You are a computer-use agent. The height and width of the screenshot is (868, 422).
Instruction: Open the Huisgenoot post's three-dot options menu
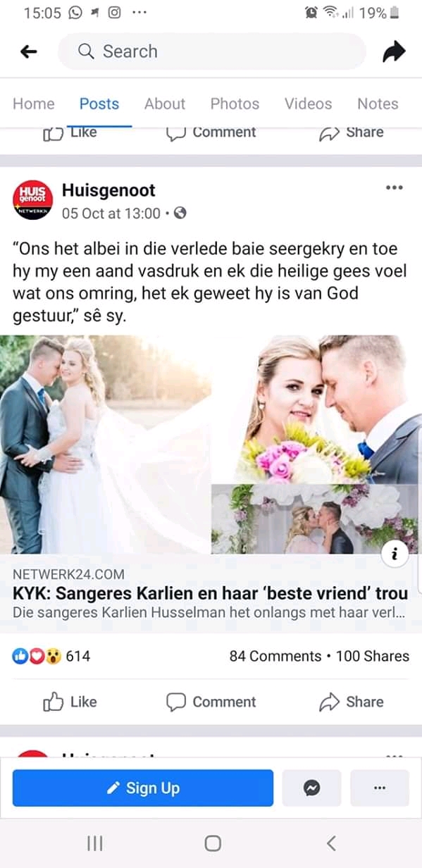395,187
